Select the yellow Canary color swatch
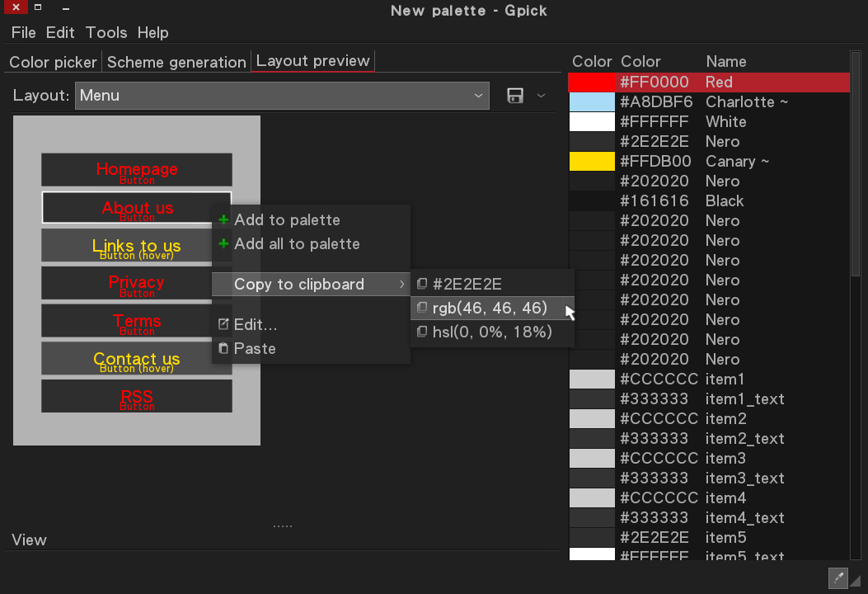The image size is (868, 594). tap(591, 161)
